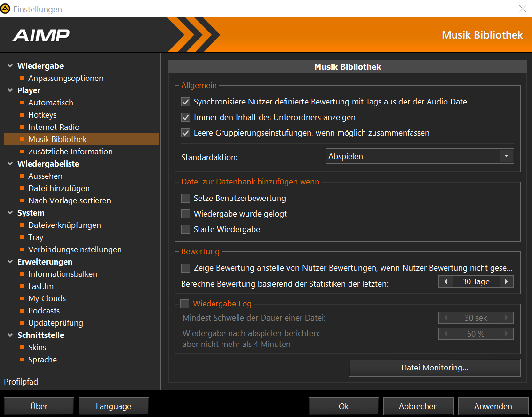
Task: Select the Player category heading
Action: (x=29, y=90)
